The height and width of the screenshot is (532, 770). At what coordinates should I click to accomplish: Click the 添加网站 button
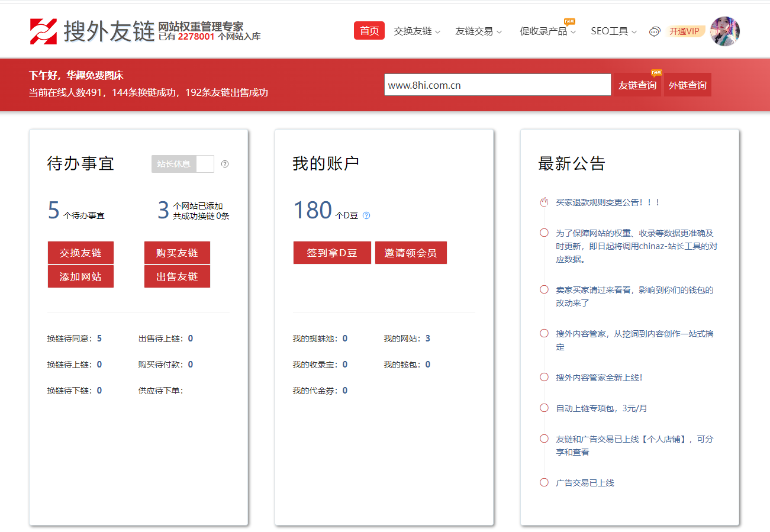click(80, 276)
